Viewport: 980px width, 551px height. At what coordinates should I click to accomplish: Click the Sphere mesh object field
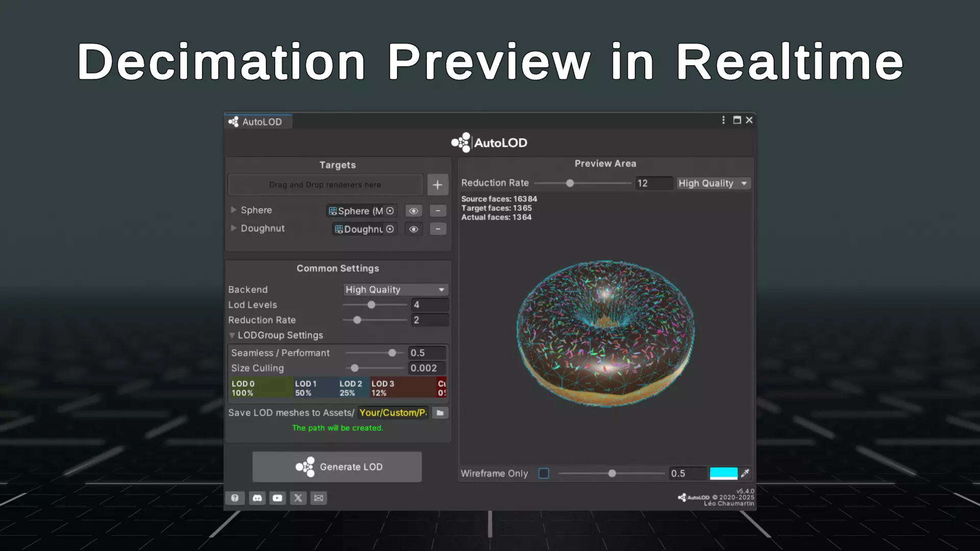(x=361, y=211)
